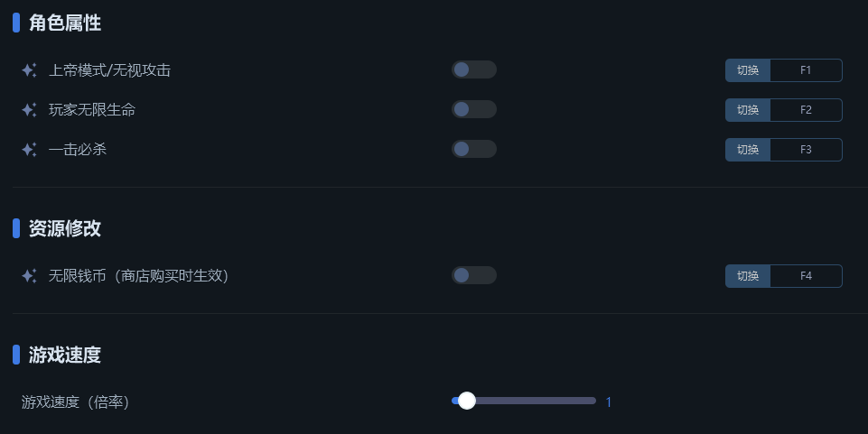Click the F3 hotkey binding field
The height and width of the screenshot is (434, 868).
pyautogui.click(x=806, y=150)
